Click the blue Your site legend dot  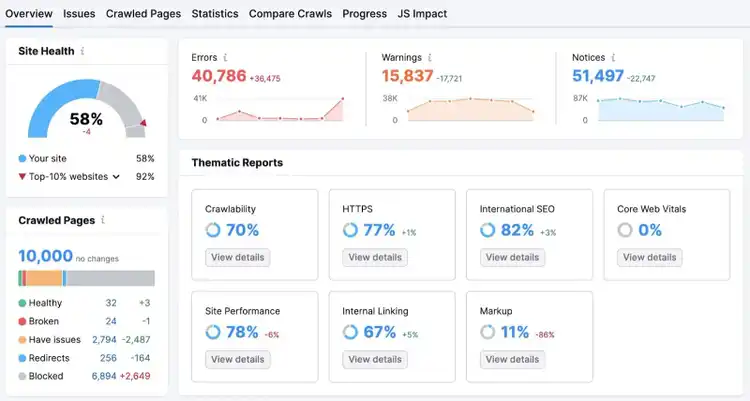(x=22, y=159)
